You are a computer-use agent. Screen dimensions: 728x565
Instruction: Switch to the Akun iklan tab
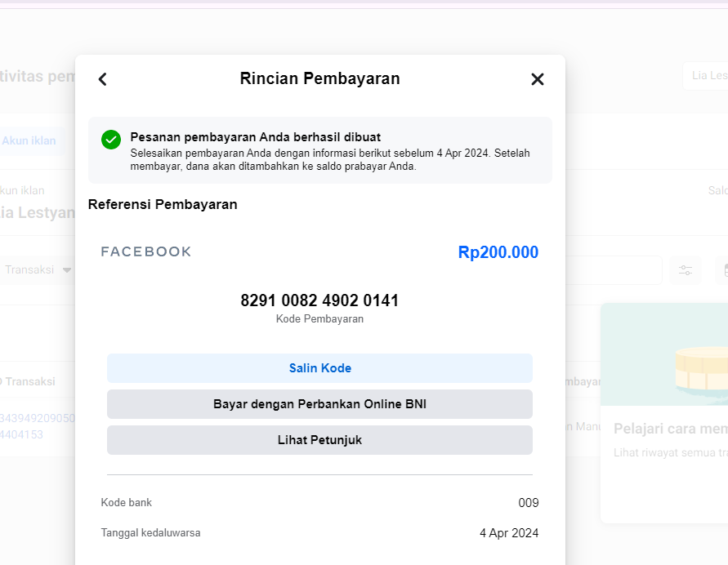coord(29,140)
